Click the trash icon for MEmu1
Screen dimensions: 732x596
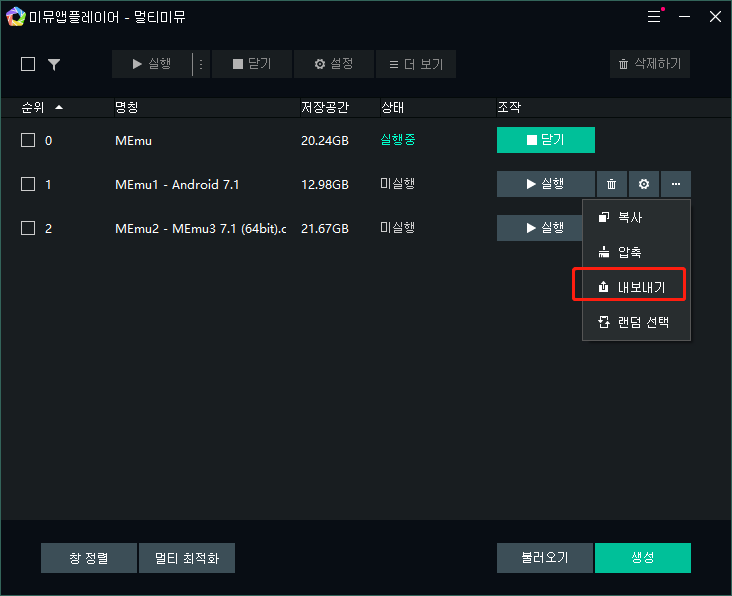coord(611,184)
